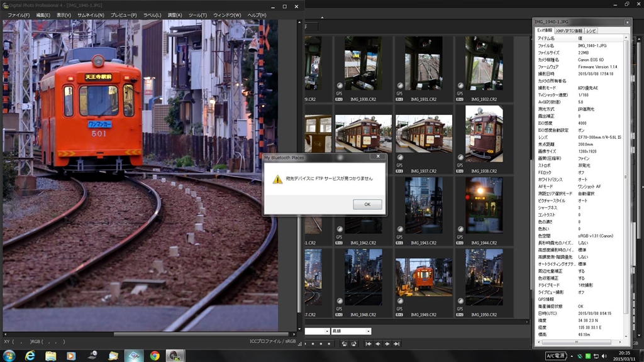Viewport: 644px width, 362px height.
Task: Open Internet Explorer from the taskbar
Action: 30,356
